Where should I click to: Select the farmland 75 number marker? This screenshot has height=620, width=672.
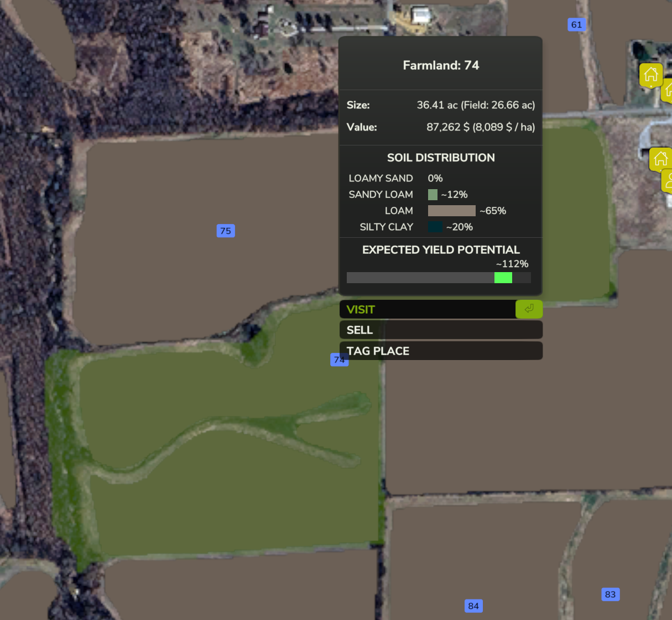(x=226, y=231)
